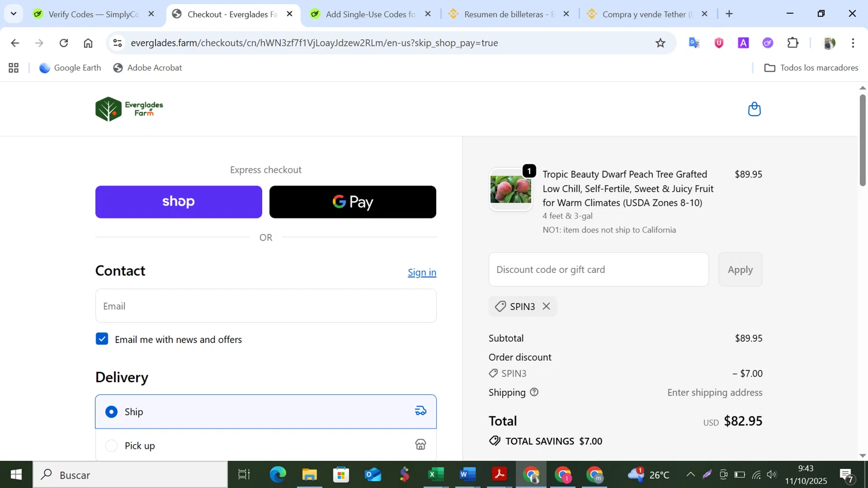868x488 pixels.
Task: Click the shipping help question mark icon
Action: (x=534, y=393)
